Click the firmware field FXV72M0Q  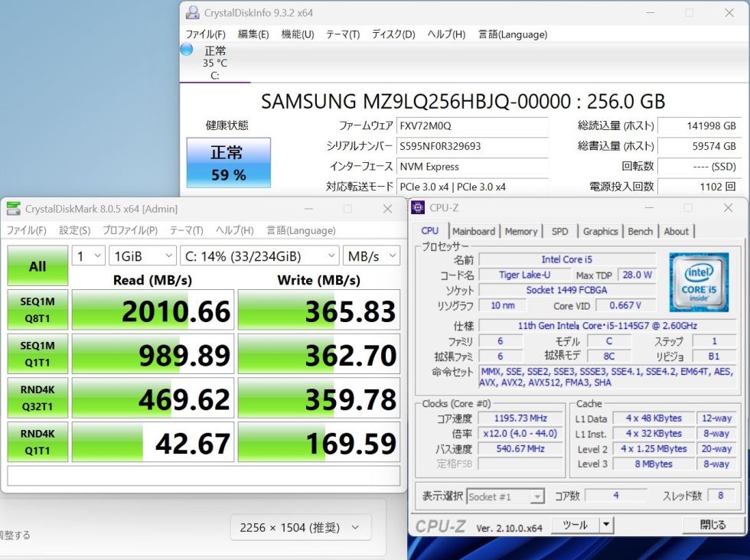point(472,125)
